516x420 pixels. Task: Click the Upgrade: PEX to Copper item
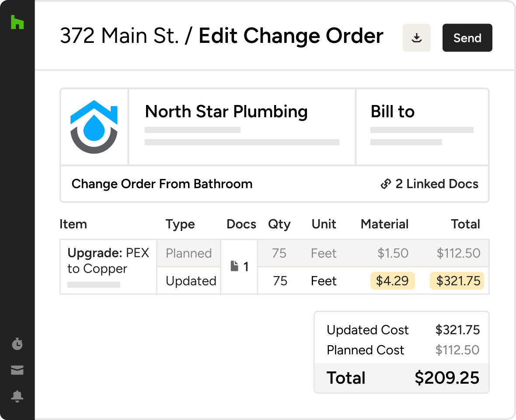click(x=108, y=261)
